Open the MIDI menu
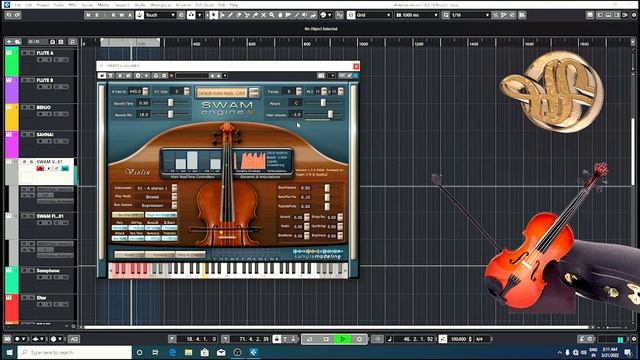Viewport: 640px width, 360px height. pyautogui.click(x=72, y=5)
